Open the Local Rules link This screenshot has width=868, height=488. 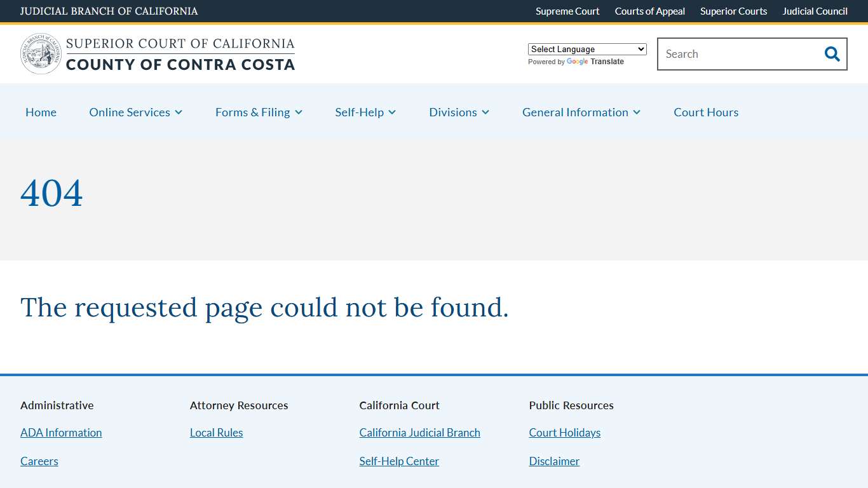pyautogui.click(x=216, y=432)
